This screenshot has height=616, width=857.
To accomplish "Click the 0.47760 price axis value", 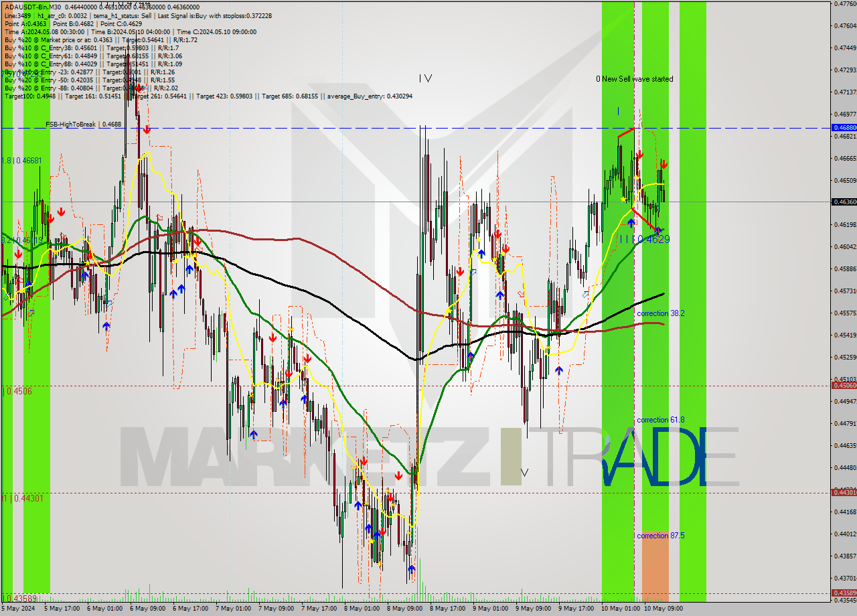I will point(845,3).
